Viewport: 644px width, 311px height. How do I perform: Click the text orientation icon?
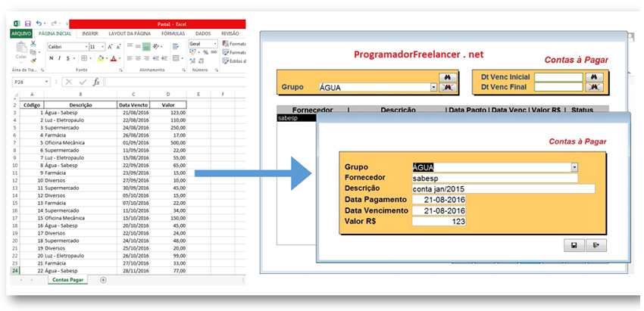click(x=155, y=46)
